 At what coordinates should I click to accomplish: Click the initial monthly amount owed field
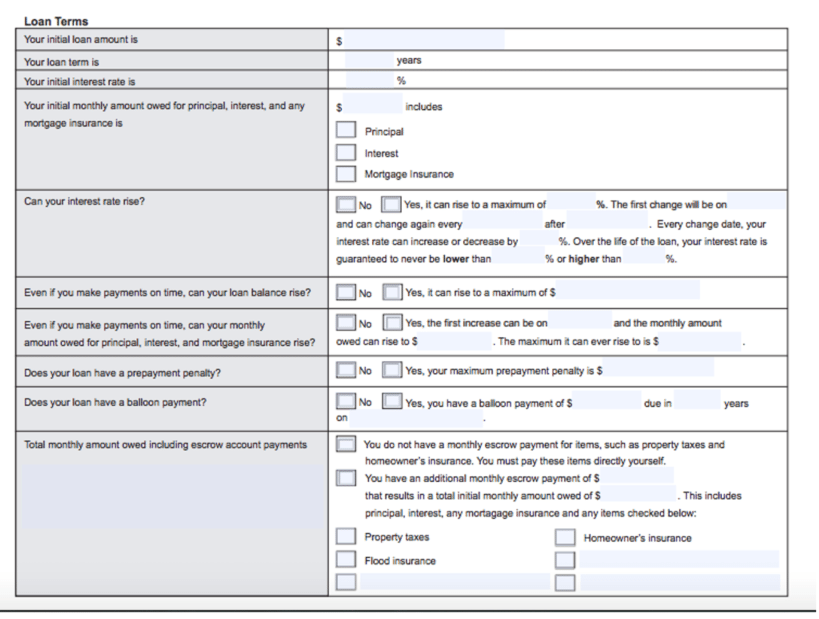click(x=373, y=105)
